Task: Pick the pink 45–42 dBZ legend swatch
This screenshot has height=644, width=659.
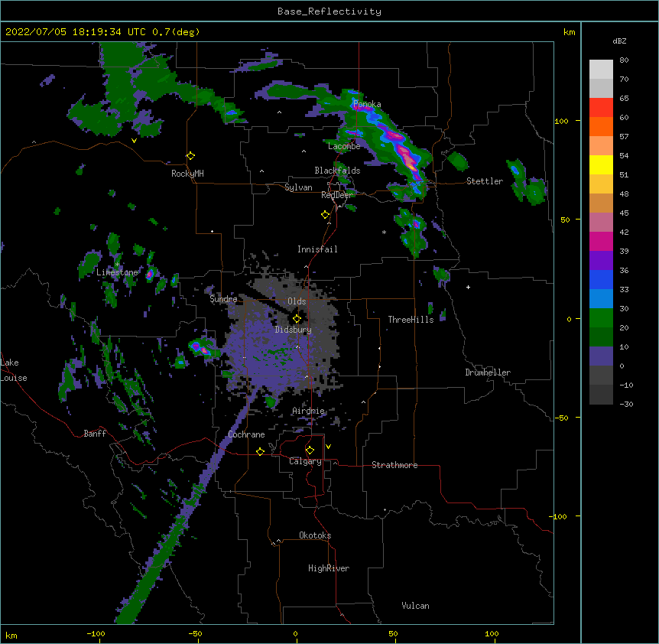Action: [x=601, y=223]
